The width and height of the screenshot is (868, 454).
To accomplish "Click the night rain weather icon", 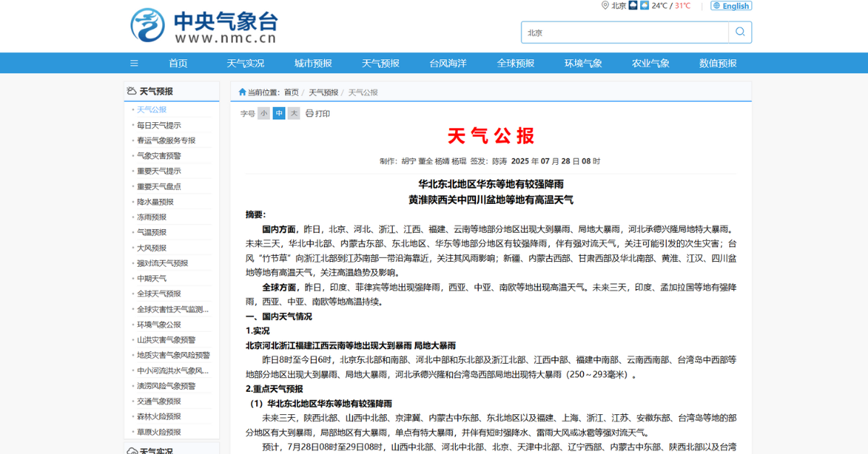I will (632, 5).
